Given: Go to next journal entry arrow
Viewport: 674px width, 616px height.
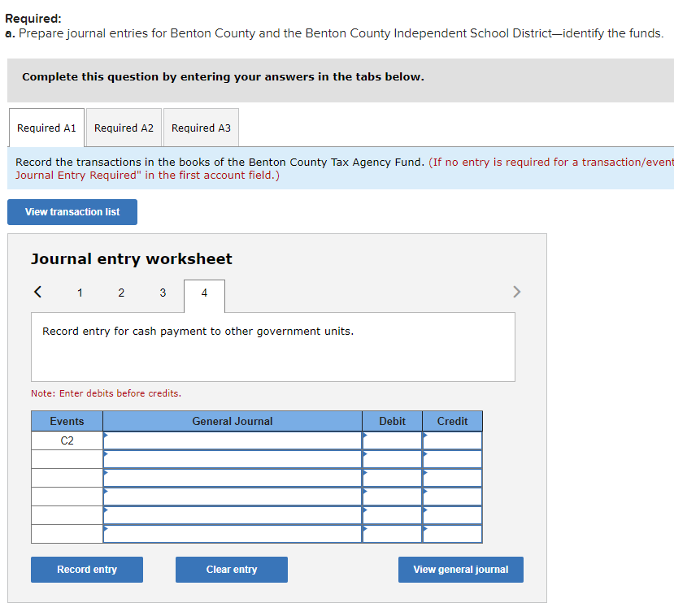Looking at the screenshot, I should [x=516, y=292].
